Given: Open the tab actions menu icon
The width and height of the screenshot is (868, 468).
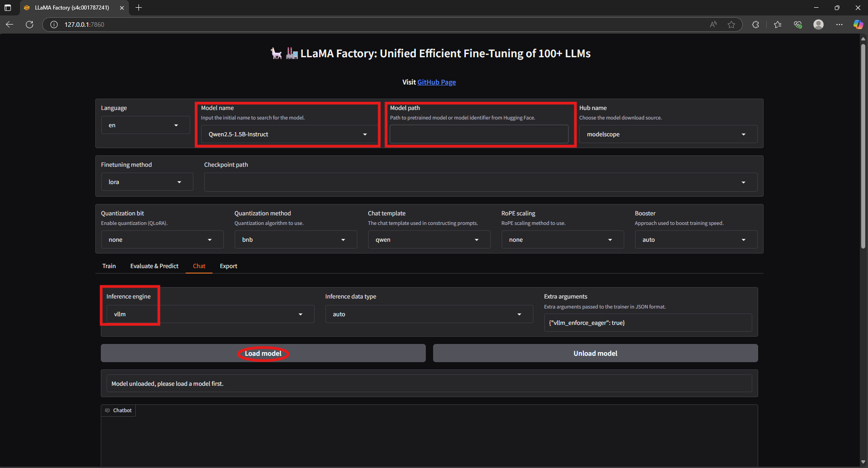Looking at the screenshot, I should [8, 8].
